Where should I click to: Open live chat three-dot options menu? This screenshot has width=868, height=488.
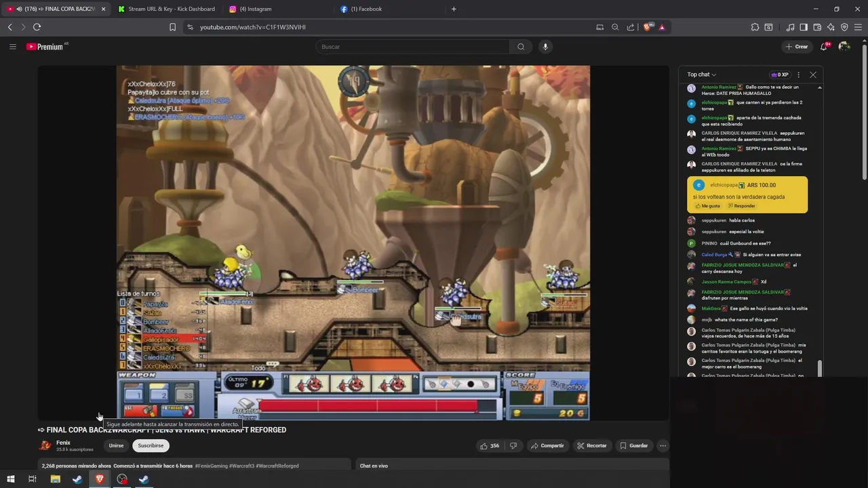[x=798, y=75]
